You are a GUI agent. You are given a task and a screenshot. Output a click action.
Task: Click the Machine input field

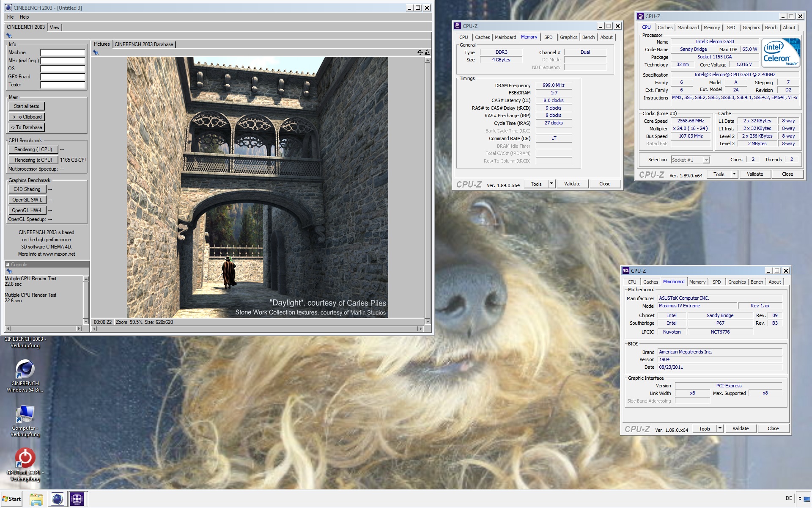point(63,52)
